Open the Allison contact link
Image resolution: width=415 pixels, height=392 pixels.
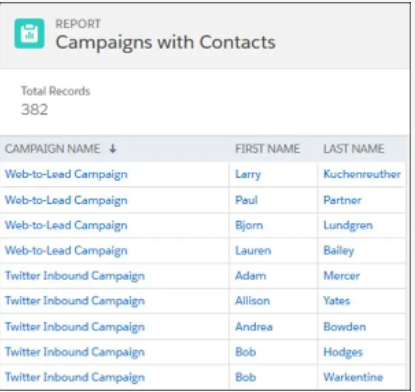click(x=252, y=301)
